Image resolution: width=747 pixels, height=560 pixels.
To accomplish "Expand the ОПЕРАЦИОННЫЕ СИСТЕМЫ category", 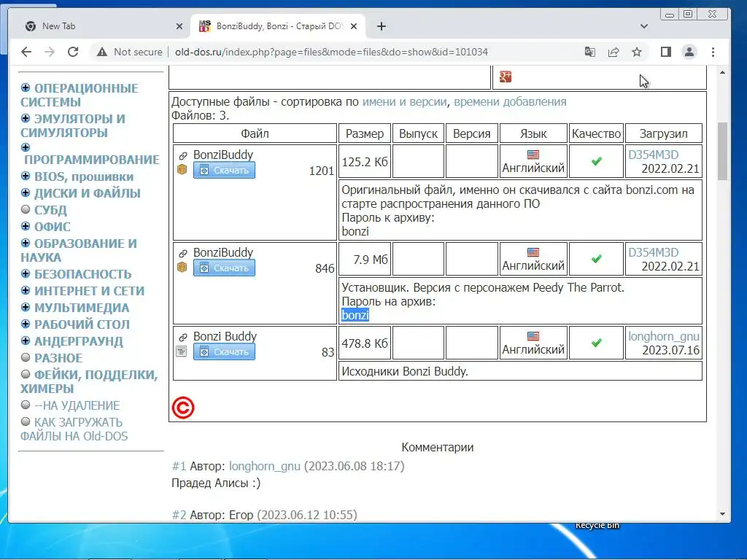I will point(26,87).
